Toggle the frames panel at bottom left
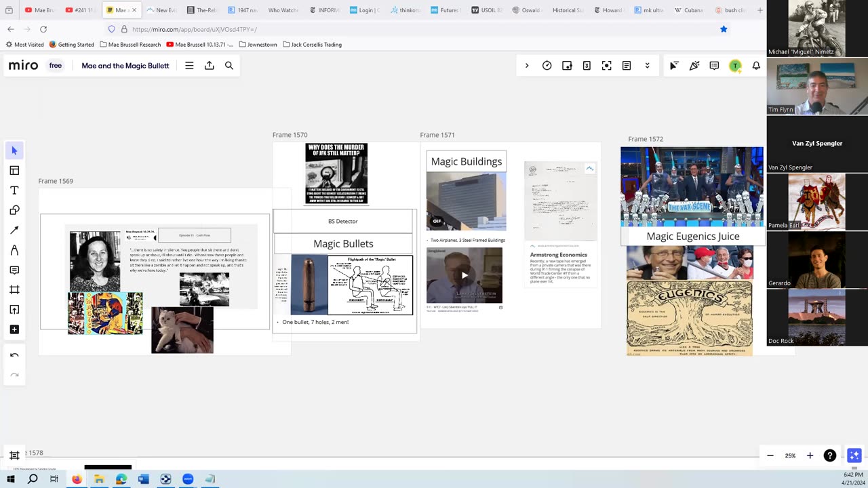This screenshot has height=488, width=868. (14, 455)
